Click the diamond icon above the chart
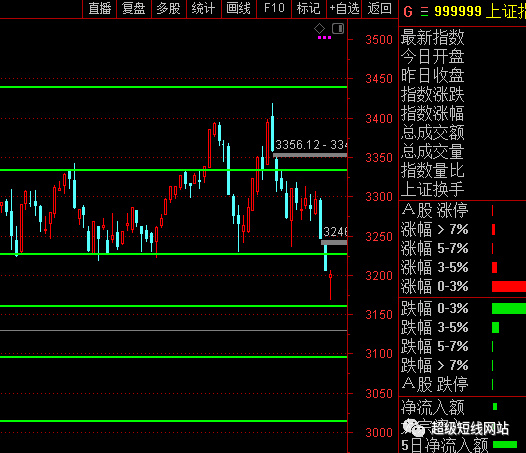This screenshot has width=526, height=453. pyautogui.click(x=319, y=29)
